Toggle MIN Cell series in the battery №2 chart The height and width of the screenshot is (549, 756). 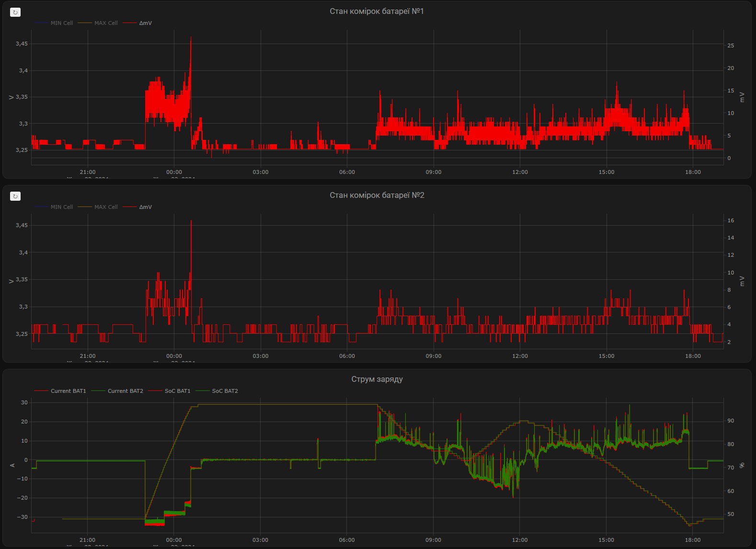(54, 207)
